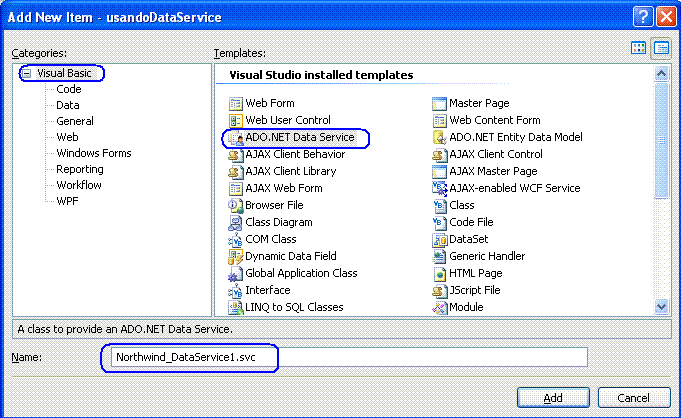Select the "Browser File" template label
The image size is (681, 418).
(274, 206)
